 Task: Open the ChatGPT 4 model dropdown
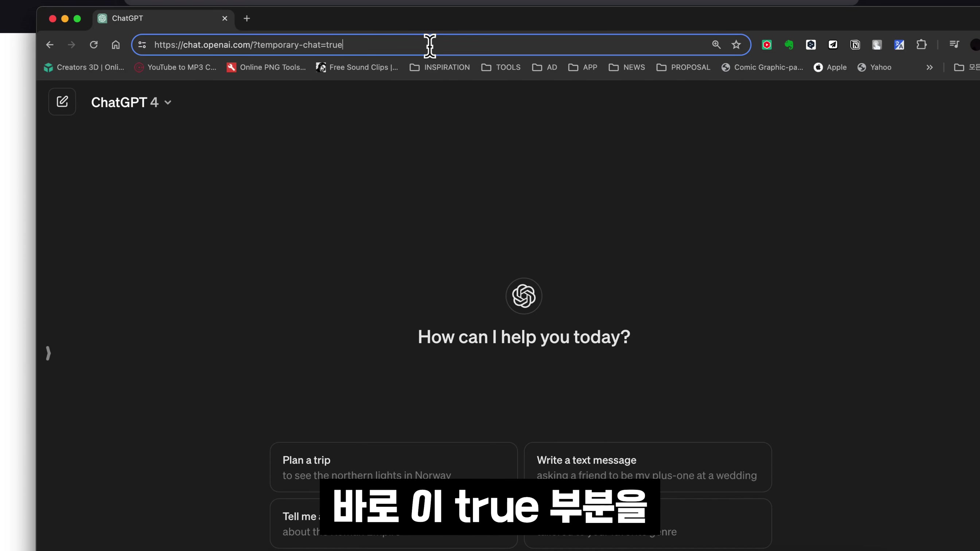coord(131,102)
